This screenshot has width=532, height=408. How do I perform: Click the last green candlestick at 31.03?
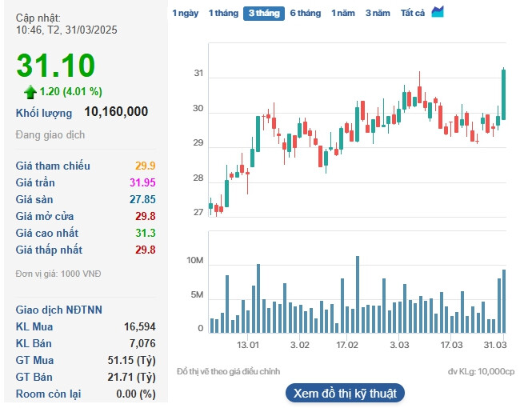[x=503, y=94]
